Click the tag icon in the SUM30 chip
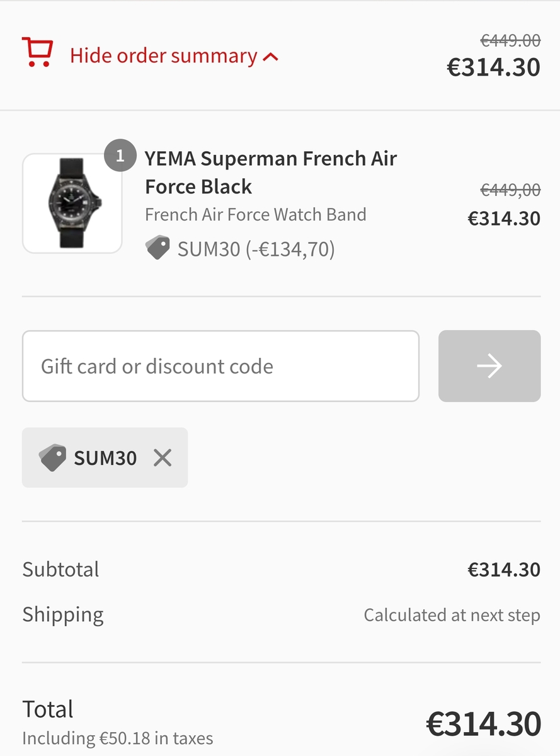Viewport: 560px width, 756px height. click(x=52, y=457)
